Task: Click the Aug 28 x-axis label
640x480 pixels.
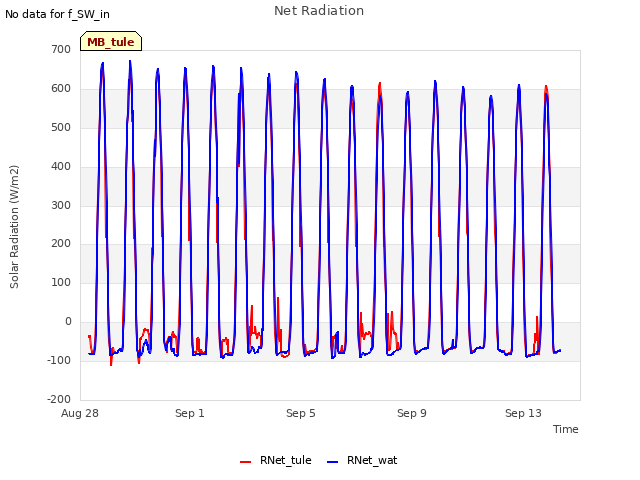Action: (80, 413)
